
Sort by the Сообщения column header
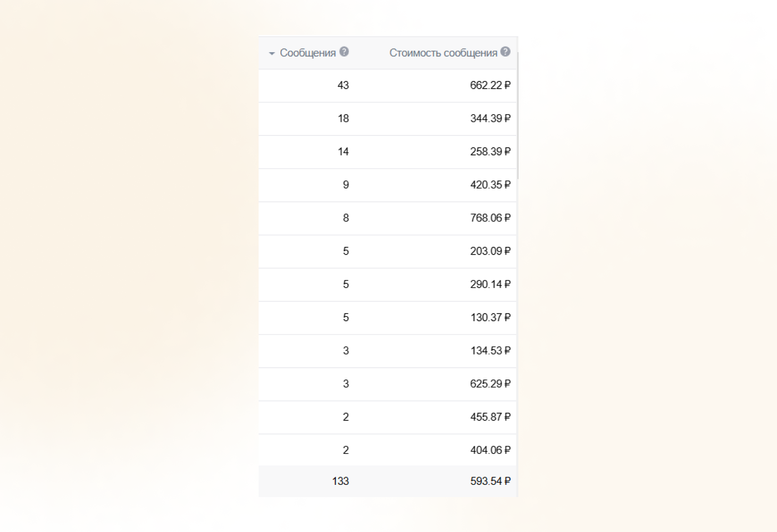coord(307,53)
